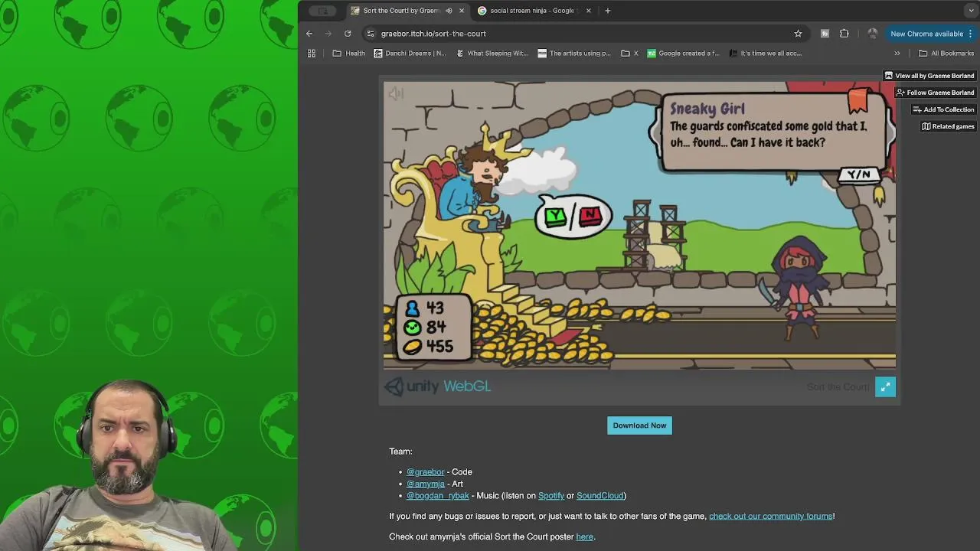Click the Sneaky Girl name heading

(707, 109)
